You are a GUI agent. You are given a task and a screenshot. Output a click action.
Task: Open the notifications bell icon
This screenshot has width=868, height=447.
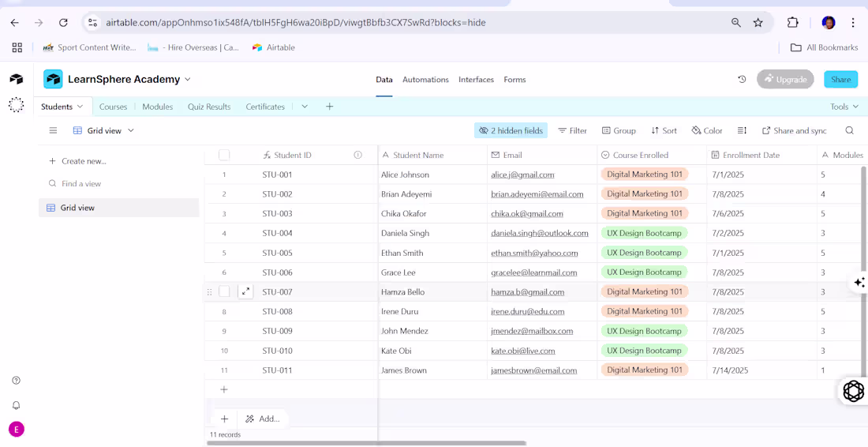[x=16, y=405]
